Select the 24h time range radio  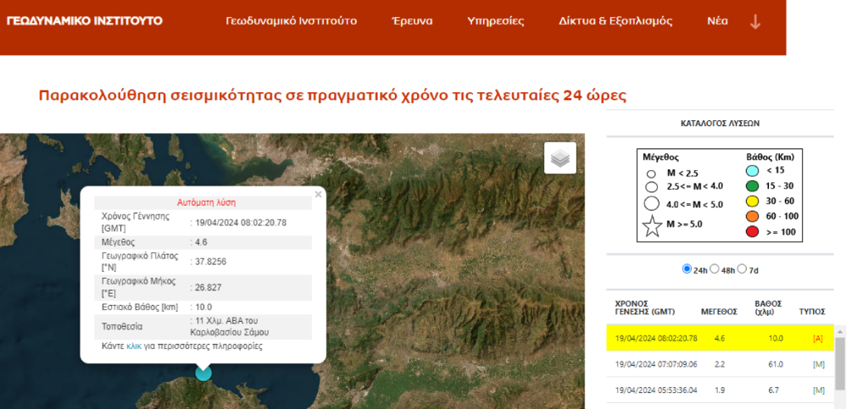687,269
